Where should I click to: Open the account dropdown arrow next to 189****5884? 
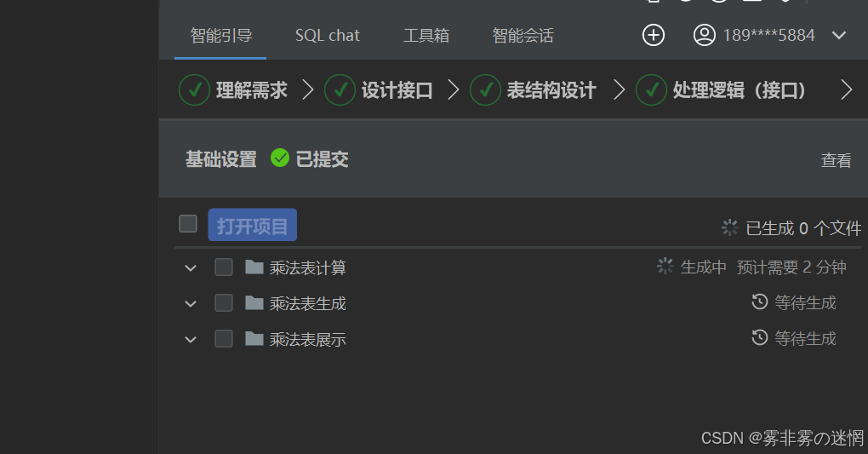pos(839,36)
